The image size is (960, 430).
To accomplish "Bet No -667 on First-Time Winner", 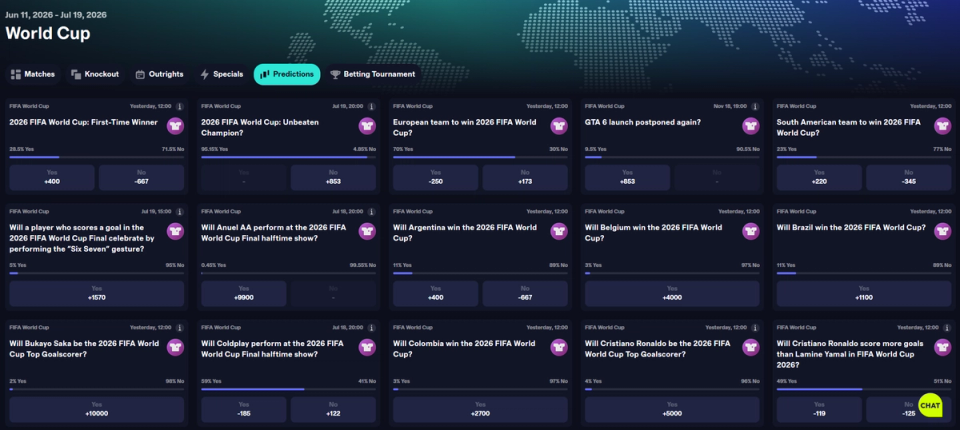I will (x=141, y=178).
